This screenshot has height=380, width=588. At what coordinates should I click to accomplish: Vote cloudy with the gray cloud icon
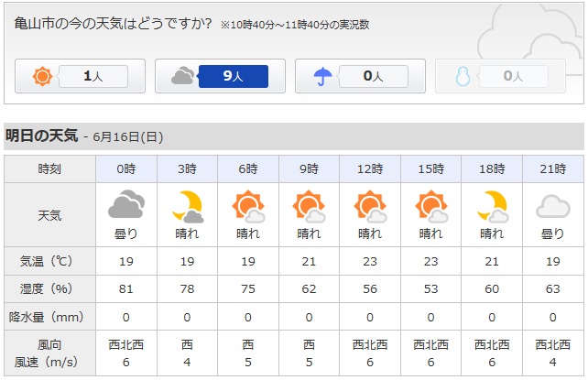[182, 75]
